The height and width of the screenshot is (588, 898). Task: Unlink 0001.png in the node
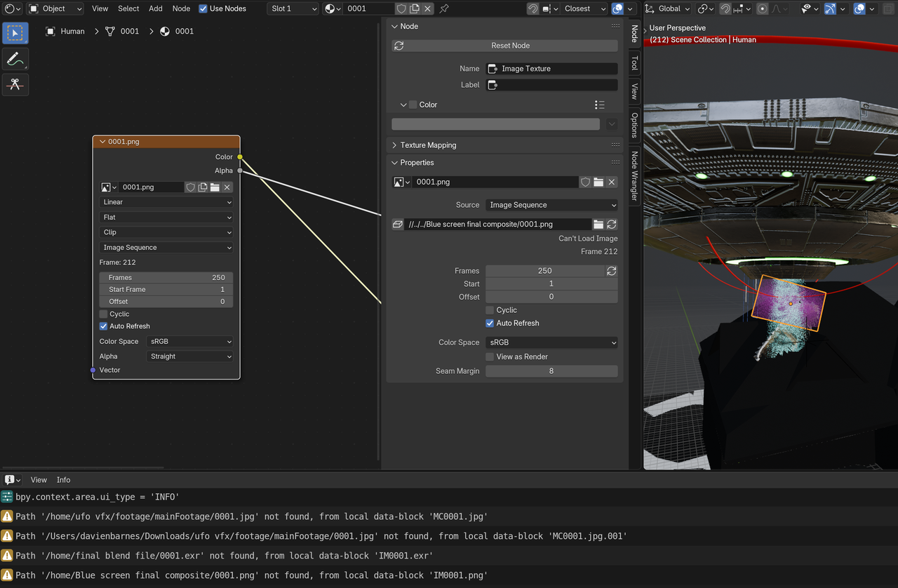[227, 187]
